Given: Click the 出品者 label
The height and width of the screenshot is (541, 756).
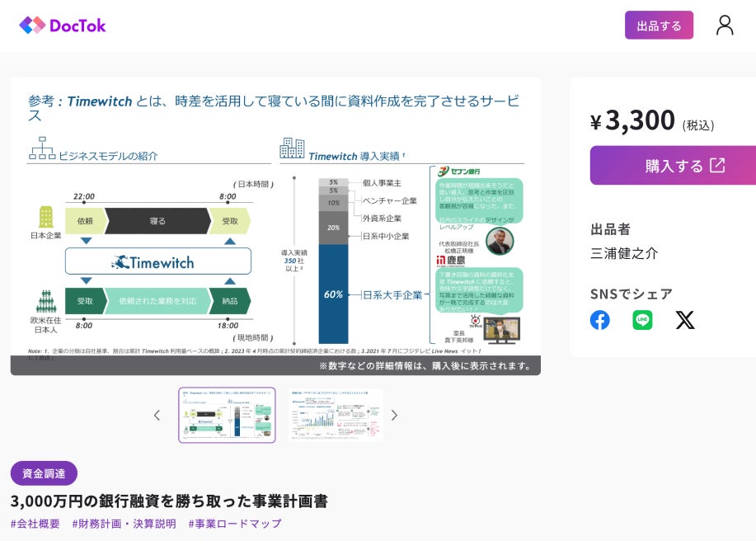Looking at the screenshot, I should point(610,229).
